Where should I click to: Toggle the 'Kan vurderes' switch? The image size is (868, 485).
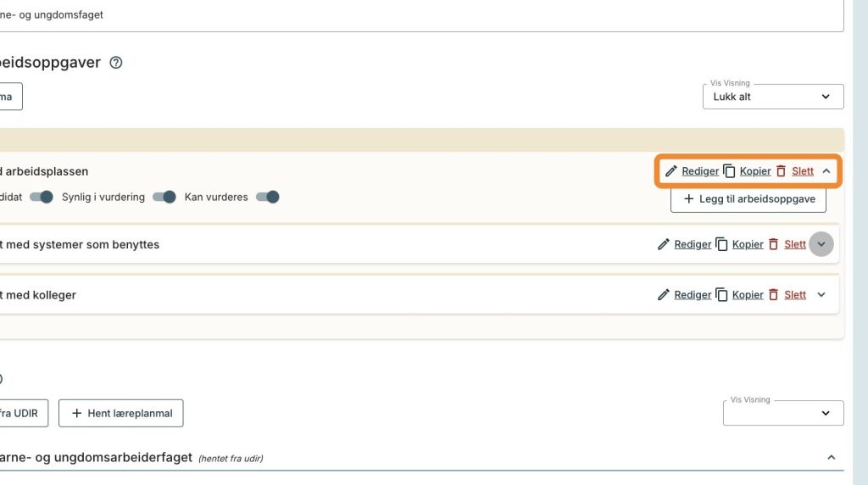coord(268,197)
